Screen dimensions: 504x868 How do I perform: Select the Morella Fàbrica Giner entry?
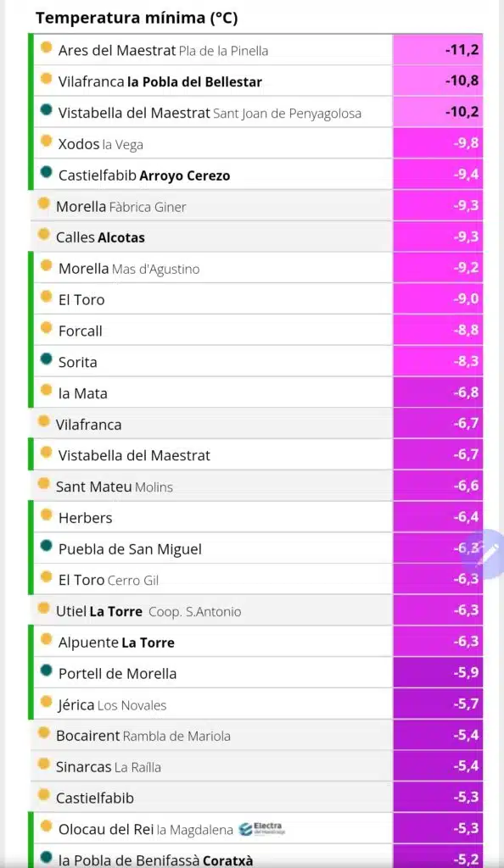[256, 206]
